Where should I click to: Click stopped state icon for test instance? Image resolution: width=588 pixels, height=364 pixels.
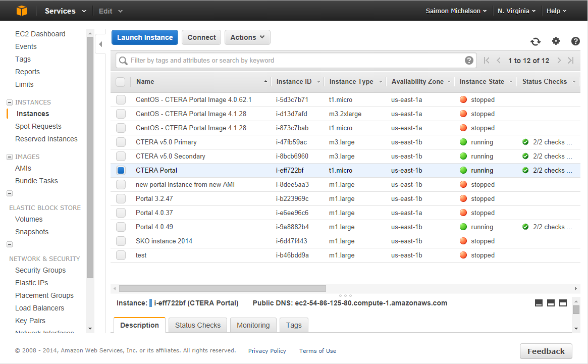[463, 255]
